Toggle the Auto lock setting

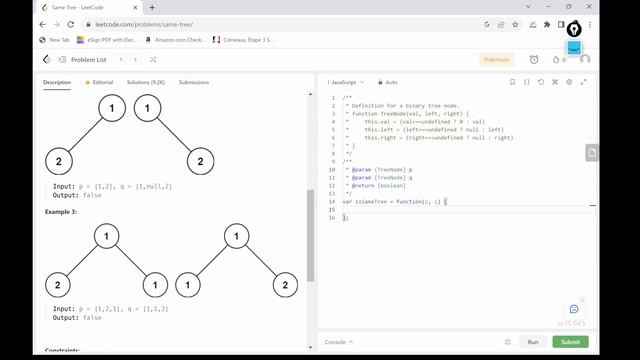387,82
